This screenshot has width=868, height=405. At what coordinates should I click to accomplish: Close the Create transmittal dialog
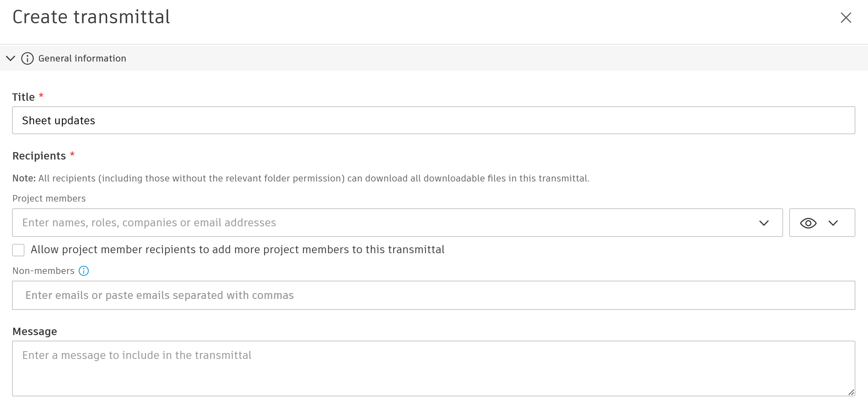pyautogui.click(x=845, y=18)
